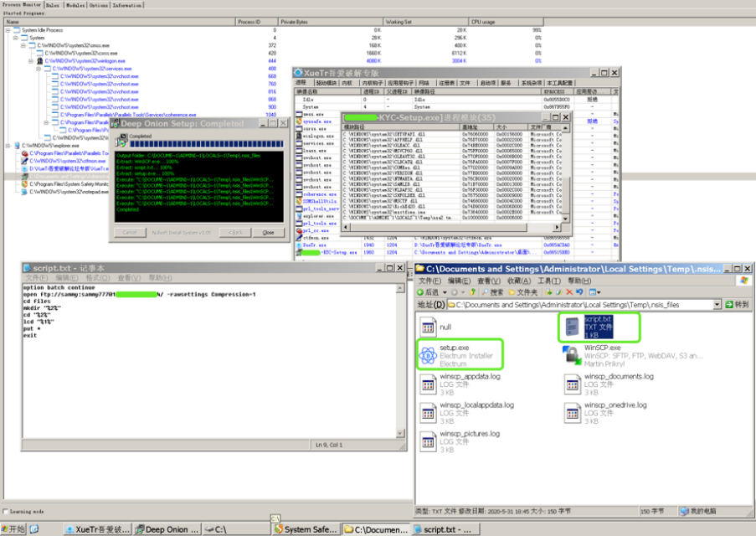Open the address bar dropdown arrow
The image size is (756, 536).
(717, 305)
